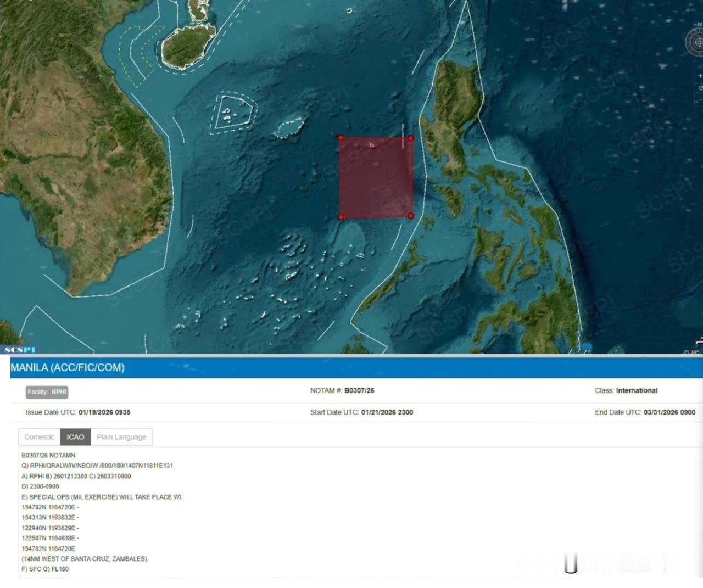The width and height of the screenshot is (703, 588).
Task: Click the F) SFC G) FL180 line
Action: click(x=45, y=569)
